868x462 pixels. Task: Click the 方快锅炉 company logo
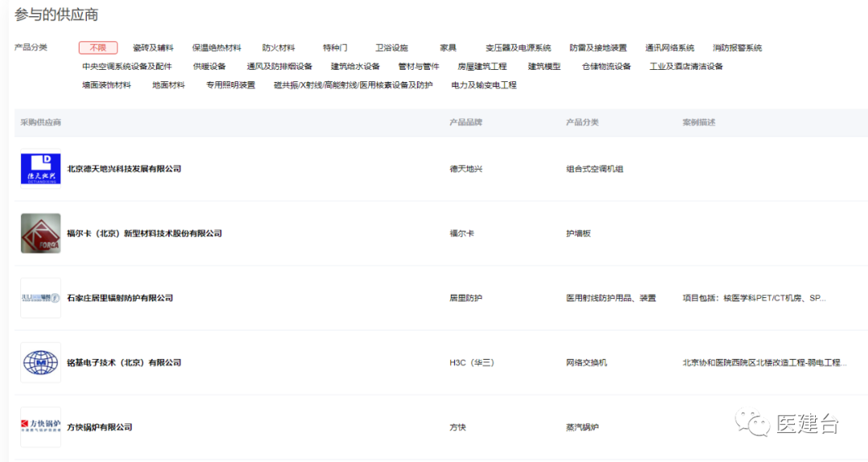coord(40,427)
